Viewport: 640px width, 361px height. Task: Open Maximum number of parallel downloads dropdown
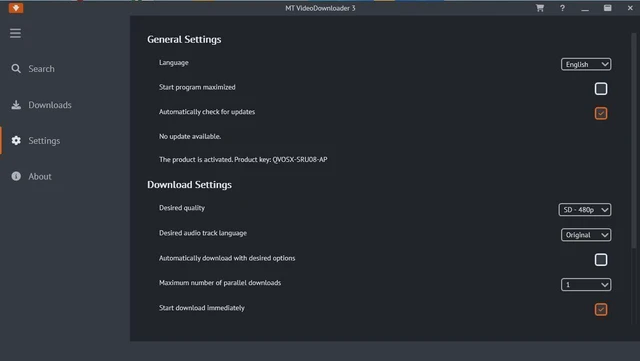coord(586,284)
